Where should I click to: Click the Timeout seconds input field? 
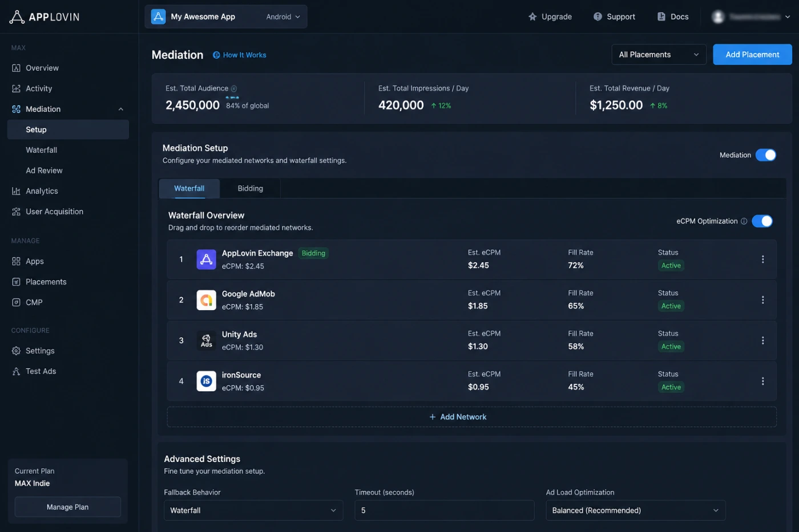[445, 510]
